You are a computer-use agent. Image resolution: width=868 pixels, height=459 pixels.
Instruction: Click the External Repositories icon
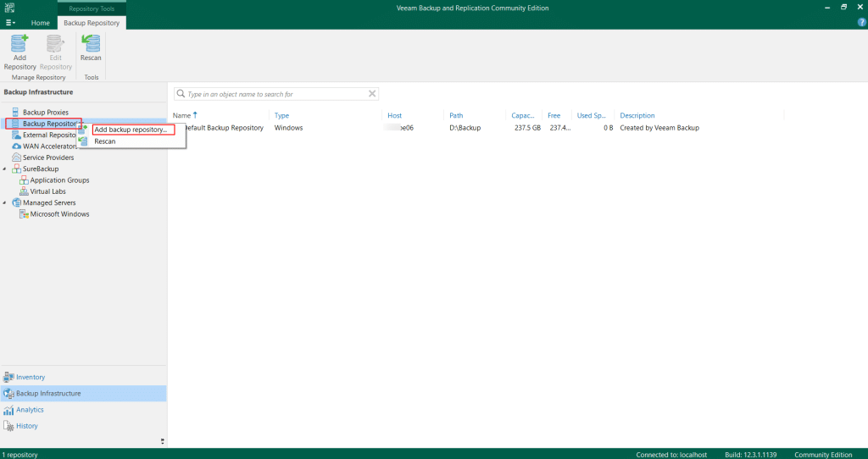[x=16, y=135]
